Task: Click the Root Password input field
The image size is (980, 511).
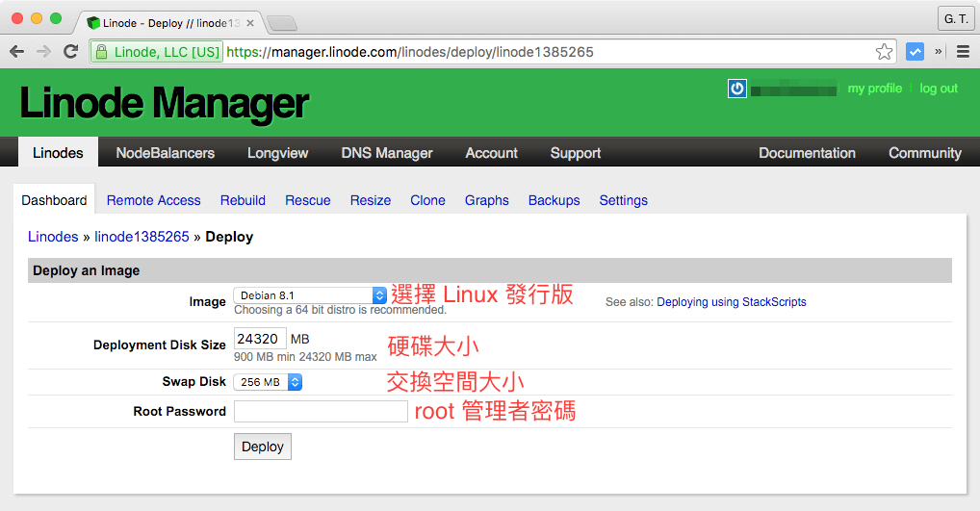Action: click(321, 411)
